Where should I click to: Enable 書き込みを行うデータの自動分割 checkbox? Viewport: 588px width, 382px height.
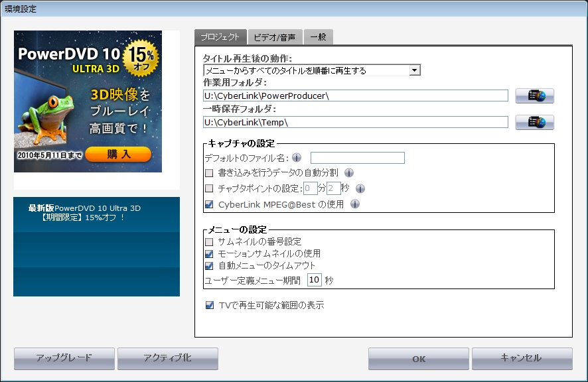(x=209, y=173)
